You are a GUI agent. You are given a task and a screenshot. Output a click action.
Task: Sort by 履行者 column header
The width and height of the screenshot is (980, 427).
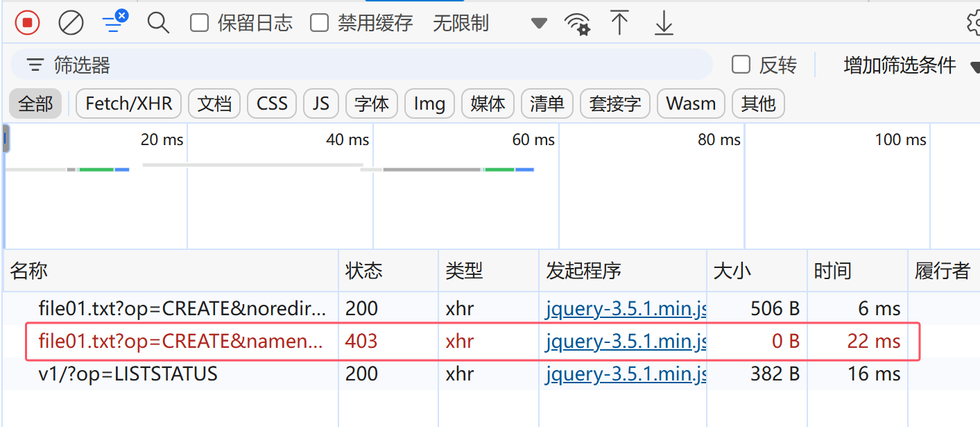pyautogui.click(x=943, y=271)
